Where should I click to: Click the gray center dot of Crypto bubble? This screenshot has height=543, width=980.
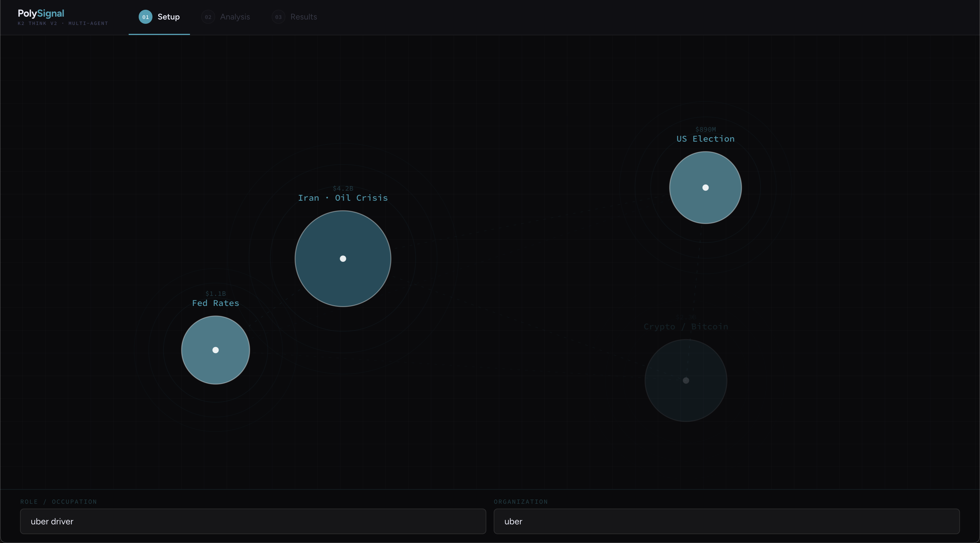click(686, 380)
